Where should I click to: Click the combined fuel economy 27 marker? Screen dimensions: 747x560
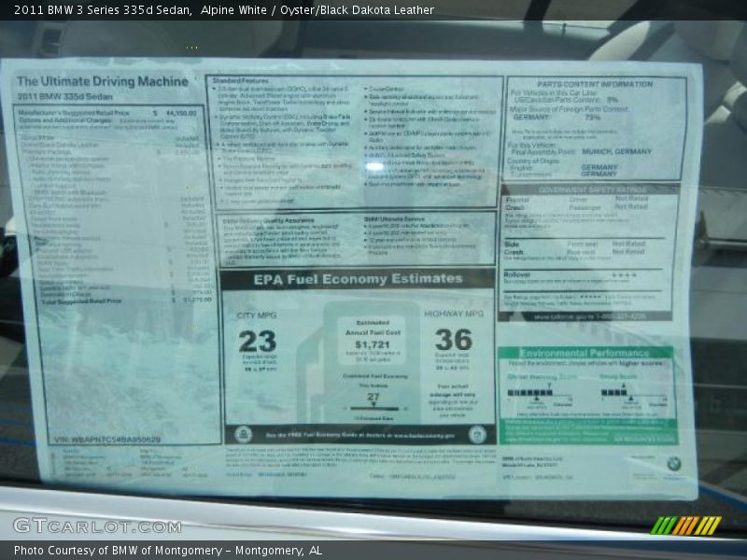tap(373, 399)
